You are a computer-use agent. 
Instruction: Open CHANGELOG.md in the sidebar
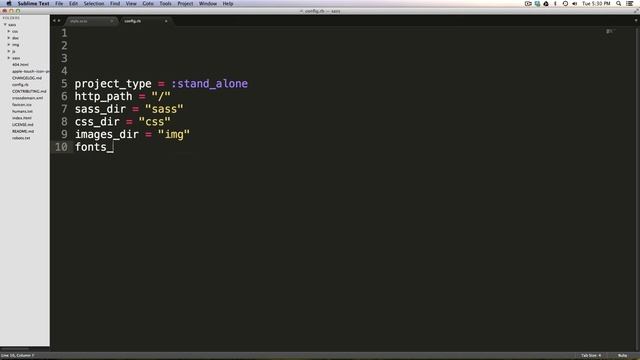coord(27,78)
